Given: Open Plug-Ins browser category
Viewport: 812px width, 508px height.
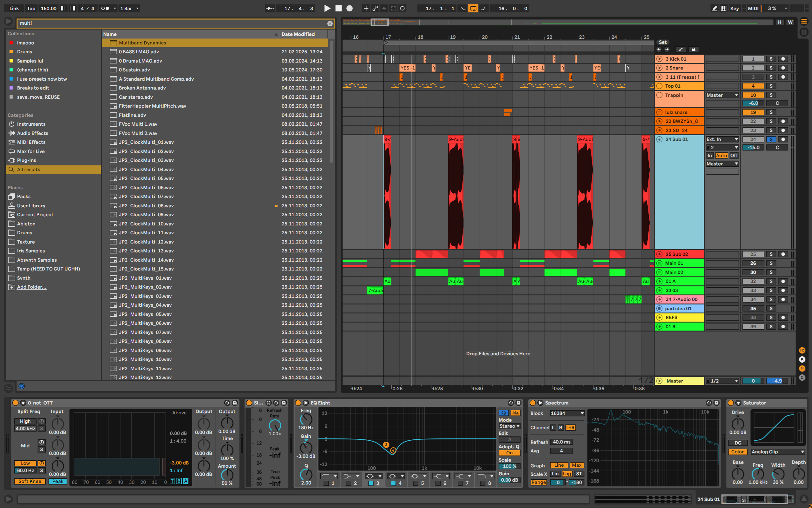Looking at the screenshot, I should (27, 160).
